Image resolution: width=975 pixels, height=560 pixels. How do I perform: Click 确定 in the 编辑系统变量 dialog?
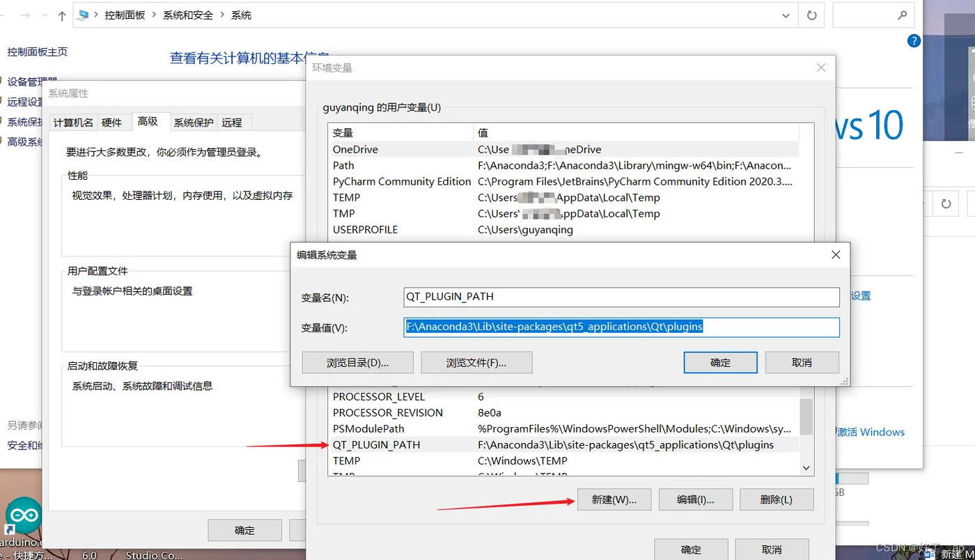720,362
